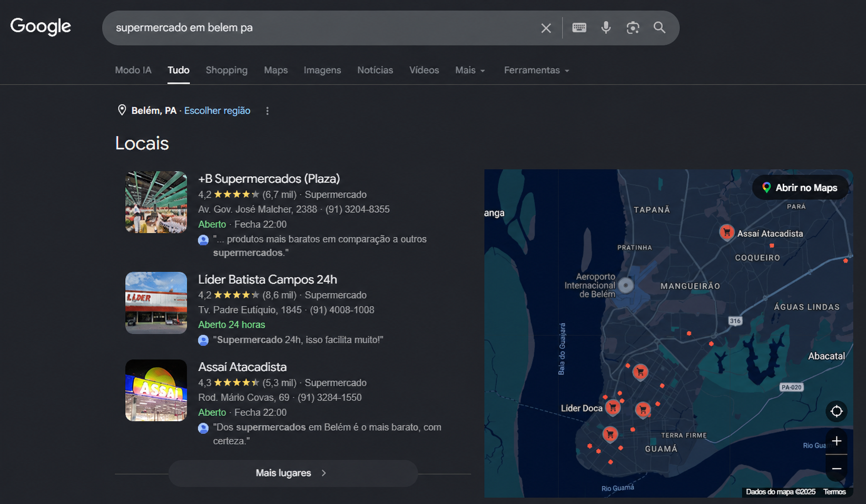Image resolution: width=866 pixels, height=504 pixels.
Task: Click the 'Aberto 24 horas' status text
Action: 232,324
